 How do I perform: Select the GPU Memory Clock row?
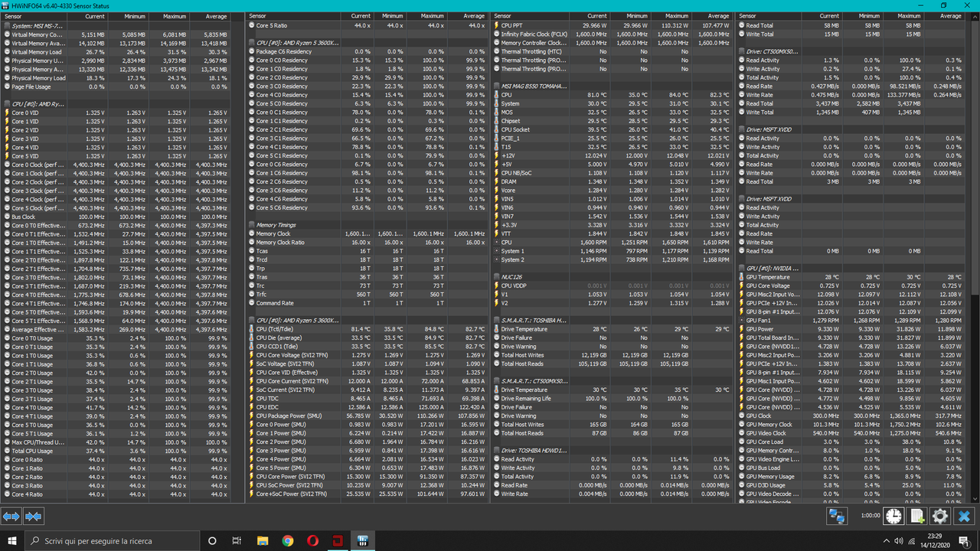click(x=851, y=425)
